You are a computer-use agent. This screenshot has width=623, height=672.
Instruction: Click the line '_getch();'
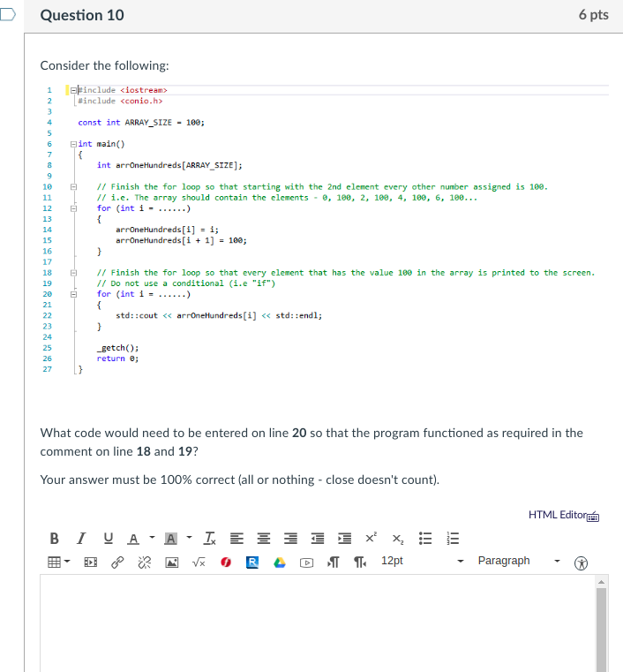[x=117, y=348]
